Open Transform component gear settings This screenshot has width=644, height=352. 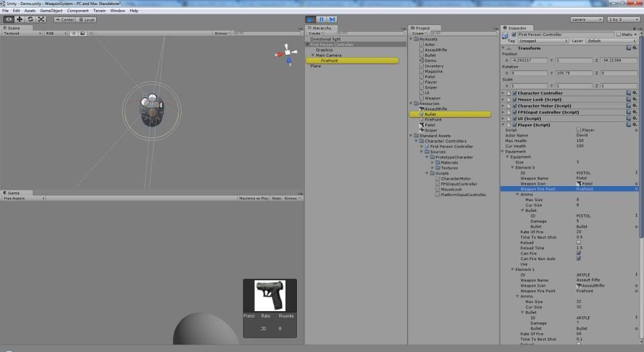(635, 48)
